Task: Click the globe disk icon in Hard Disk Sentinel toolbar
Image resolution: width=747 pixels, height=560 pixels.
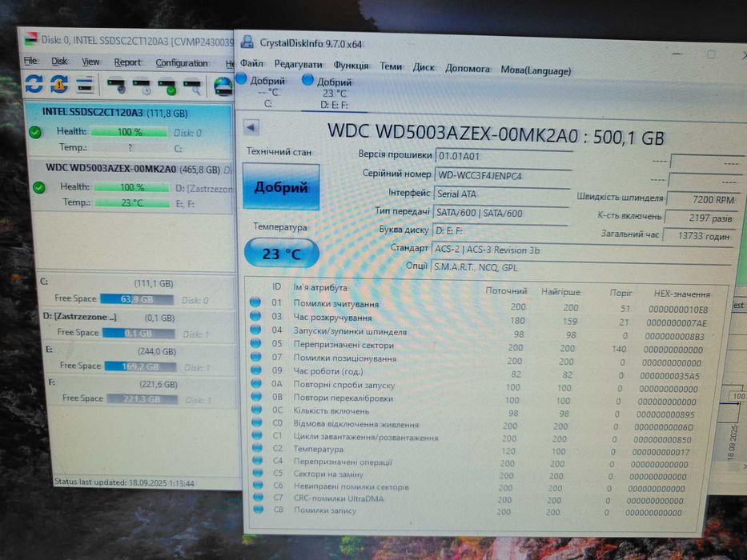Action: [x=223, y=86]
